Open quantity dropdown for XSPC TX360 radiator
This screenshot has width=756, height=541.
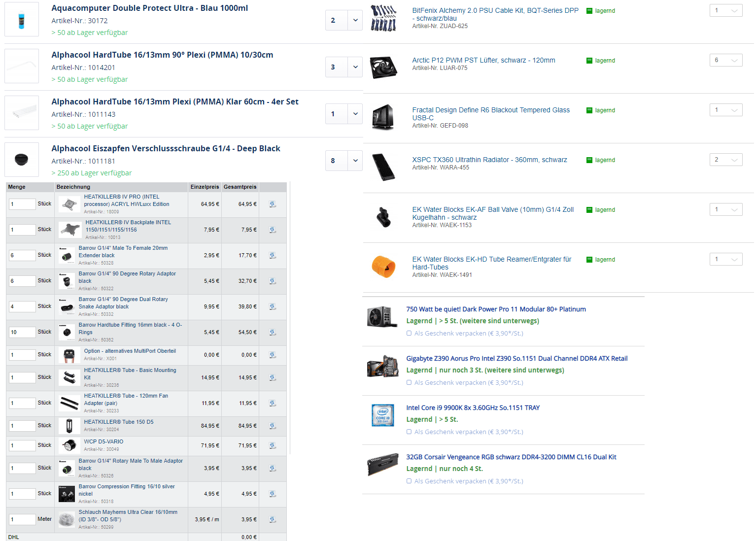coord(726,160)
